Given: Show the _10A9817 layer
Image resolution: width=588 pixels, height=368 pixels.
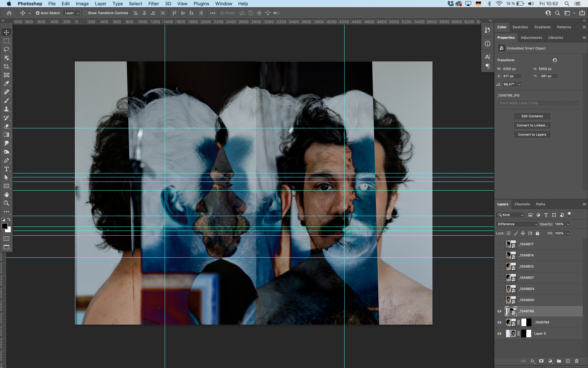Looking at the screenshot, I should click(499, 244).
